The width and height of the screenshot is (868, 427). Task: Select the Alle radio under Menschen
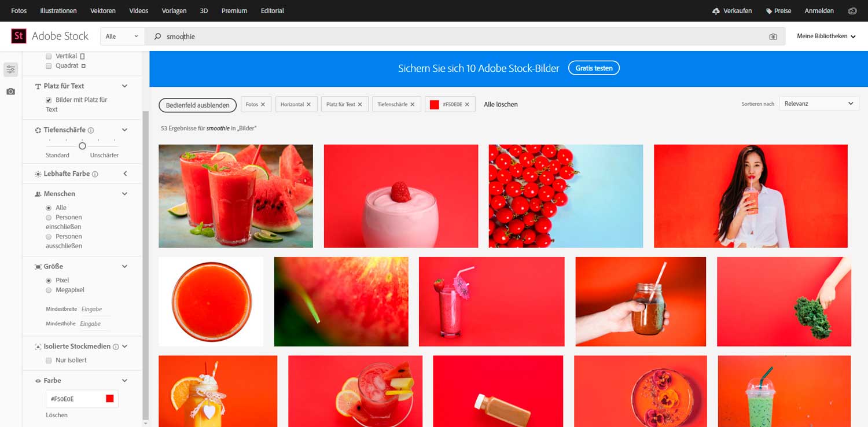(49, 208)
